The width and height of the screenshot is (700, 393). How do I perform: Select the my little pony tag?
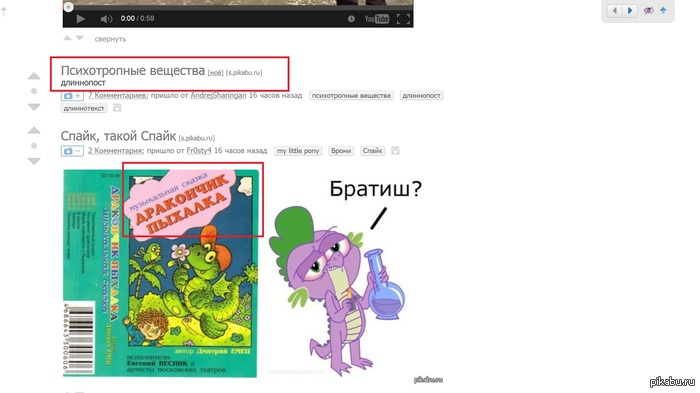tap(298, 151)
